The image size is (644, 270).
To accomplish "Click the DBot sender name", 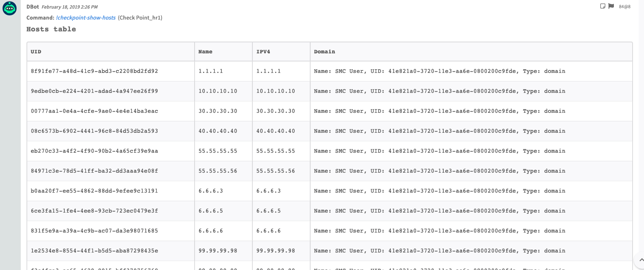I will pyautogui.click(x=32, y=7).
